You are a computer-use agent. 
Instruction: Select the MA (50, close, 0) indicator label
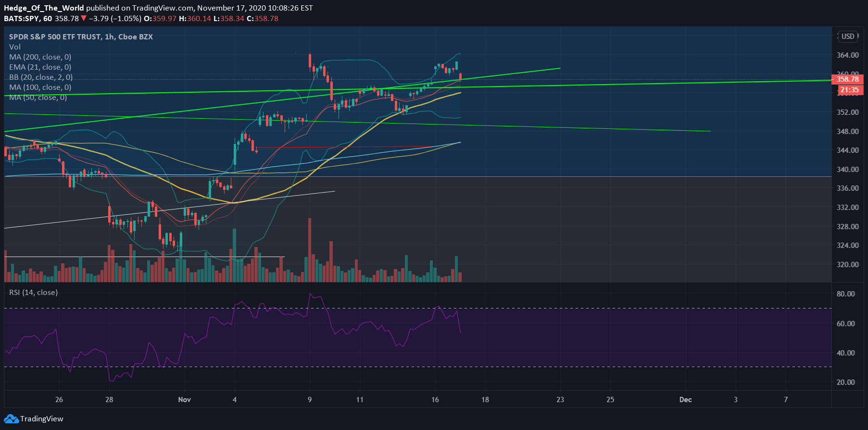38,98
